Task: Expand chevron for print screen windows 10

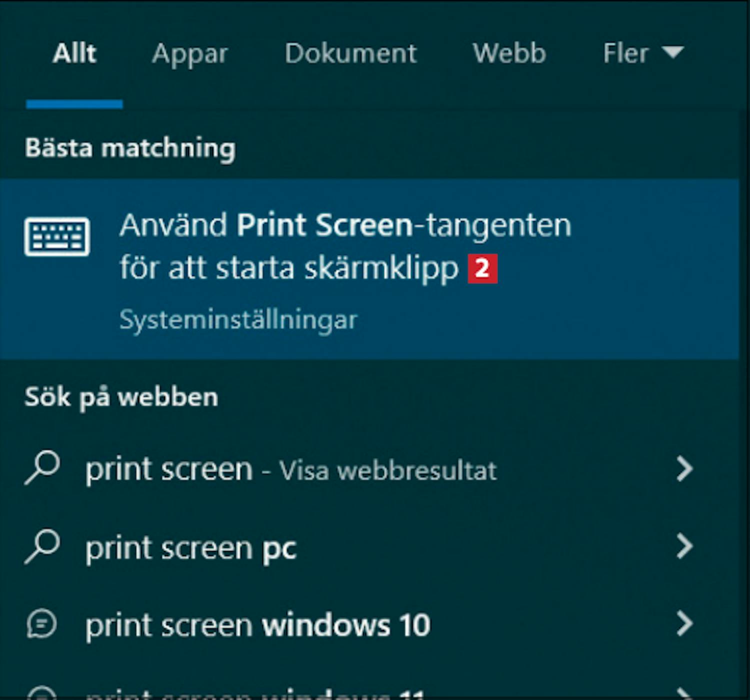Action: click(684, 623)
